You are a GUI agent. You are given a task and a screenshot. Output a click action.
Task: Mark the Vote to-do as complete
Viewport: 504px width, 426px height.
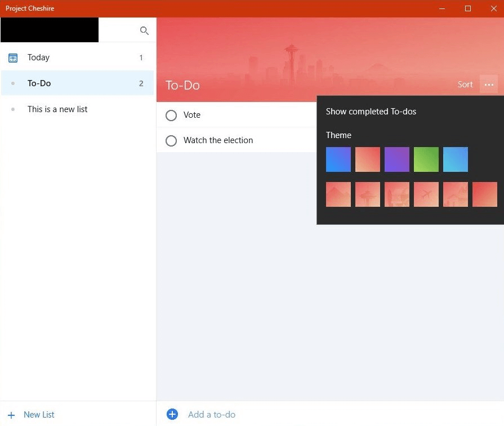click(x=171, y=115)
